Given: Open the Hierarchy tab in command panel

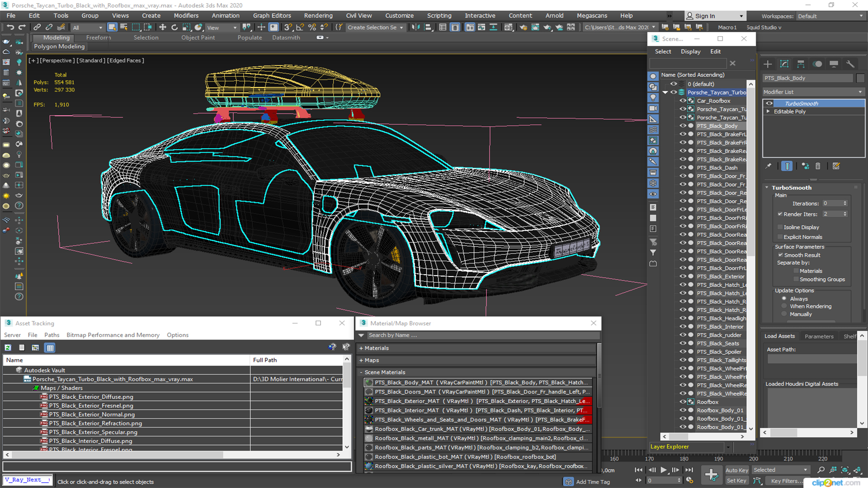Looking at the screenshot, I should [x=801, y=64].
